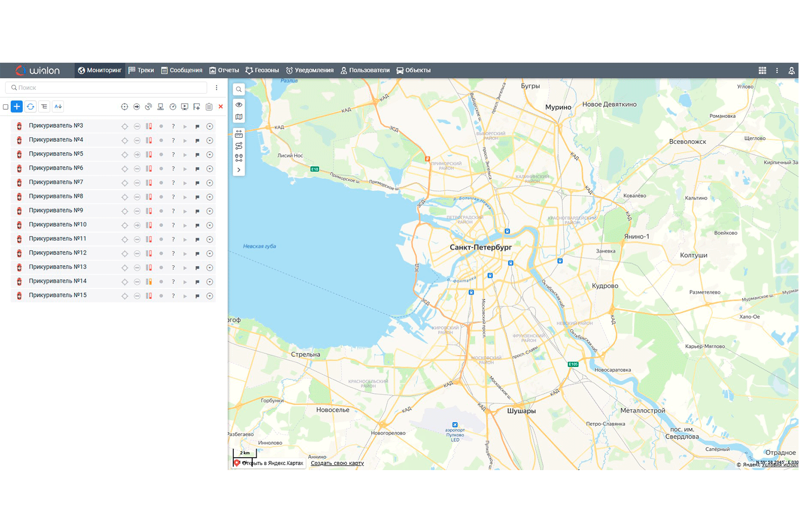Click the refresh list icon in the toolbar
The width and height of the screenshot is (799, 532).
click(30, 106)
